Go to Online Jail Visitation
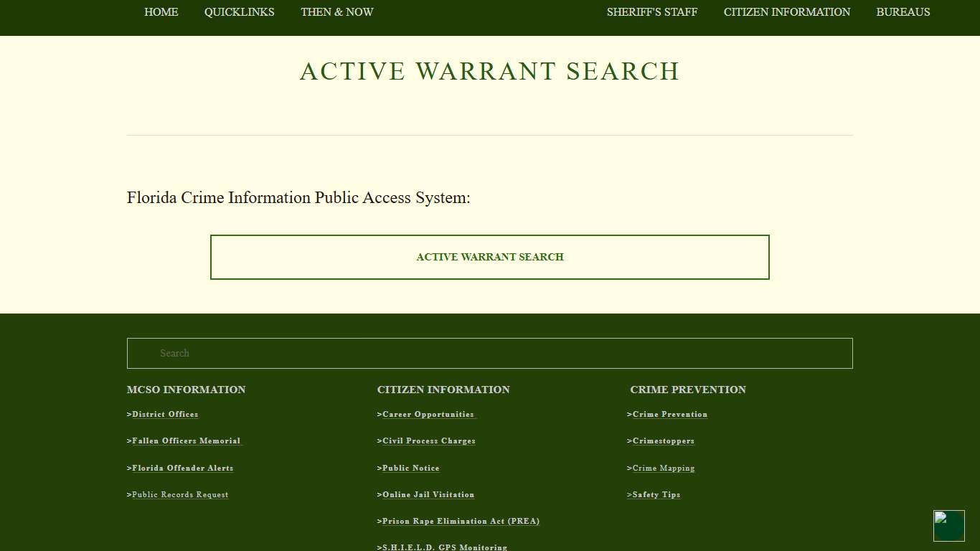Viewport: 980px width, 551px height. [428, 494]
